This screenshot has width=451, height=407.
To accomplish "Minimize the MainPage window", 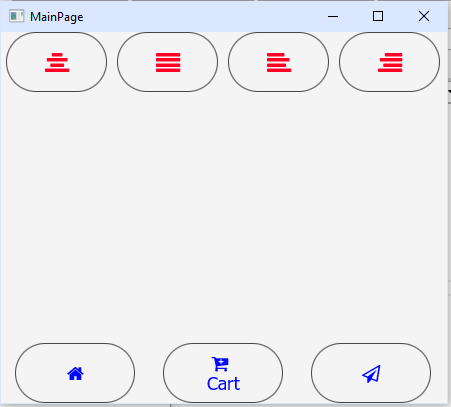I will [333, 16].
